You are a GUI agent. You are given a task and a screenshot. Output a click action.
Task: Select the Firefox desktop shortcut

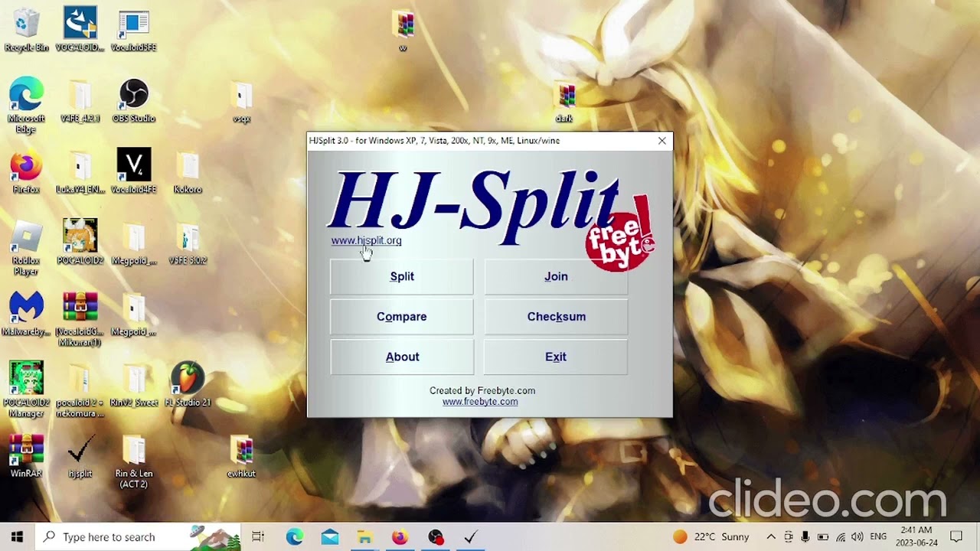(x=26, y=173)
